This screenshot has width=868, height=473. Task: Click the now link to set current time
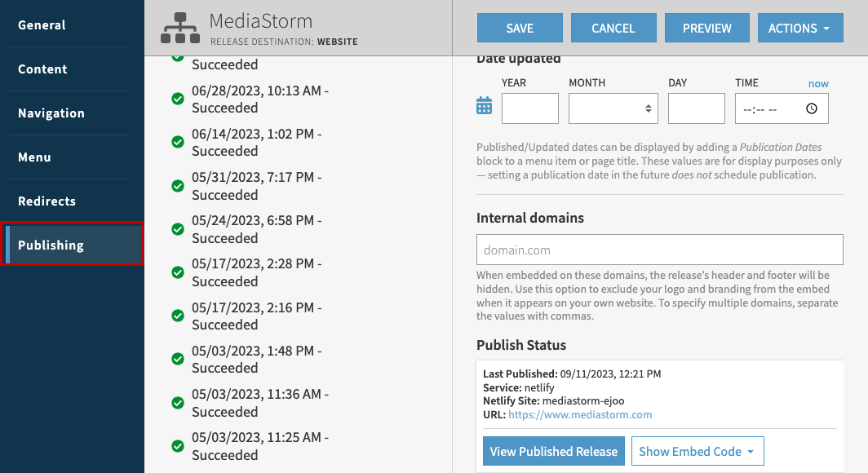(818, 82)
